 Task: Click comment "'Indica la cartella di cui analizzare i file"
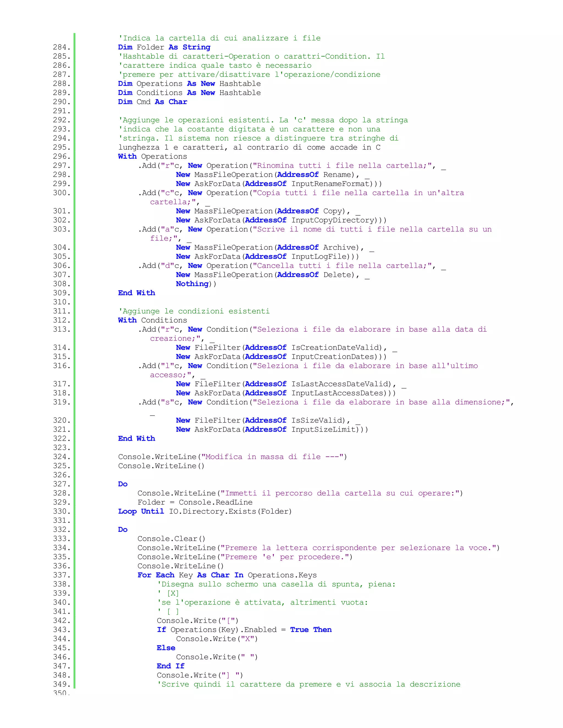pos(219,38)
